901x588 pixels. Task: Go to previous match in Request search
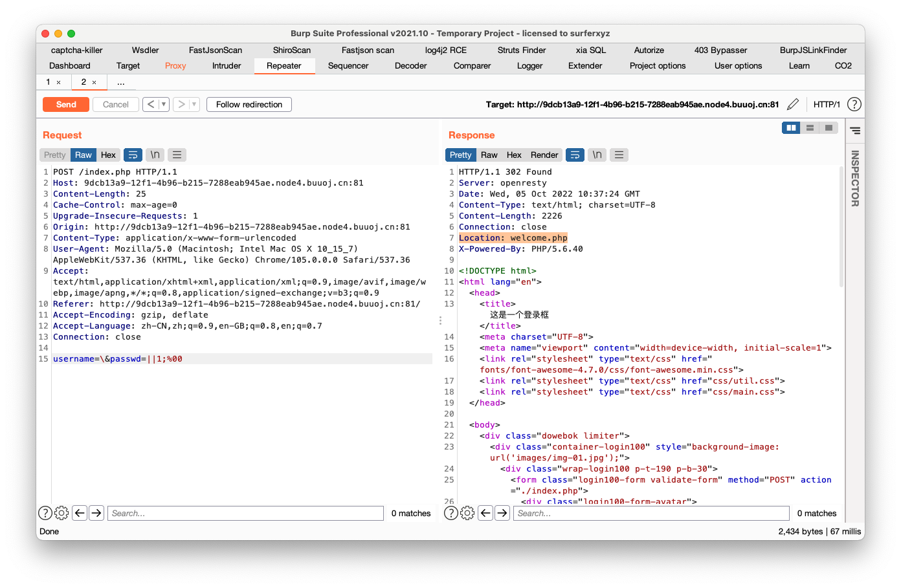80,513
